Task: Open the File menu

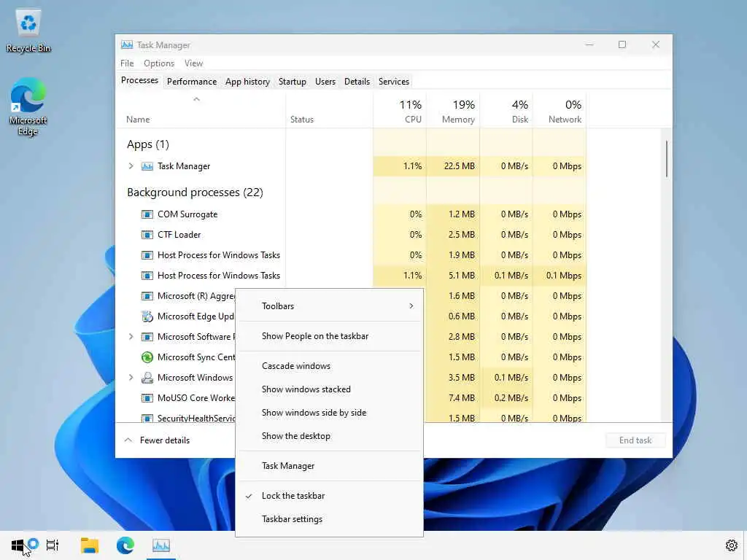Action: [127, 63]
